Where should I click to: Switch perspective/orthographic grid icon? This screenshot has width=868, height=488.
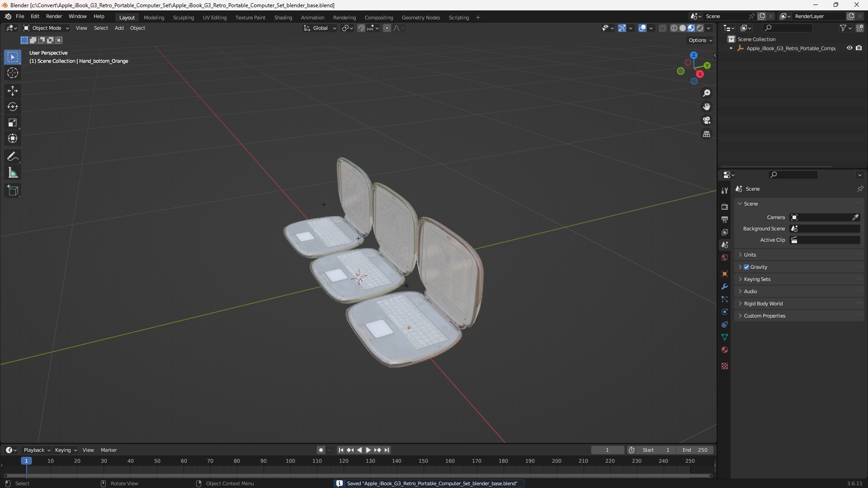click(x=707, y=134)
